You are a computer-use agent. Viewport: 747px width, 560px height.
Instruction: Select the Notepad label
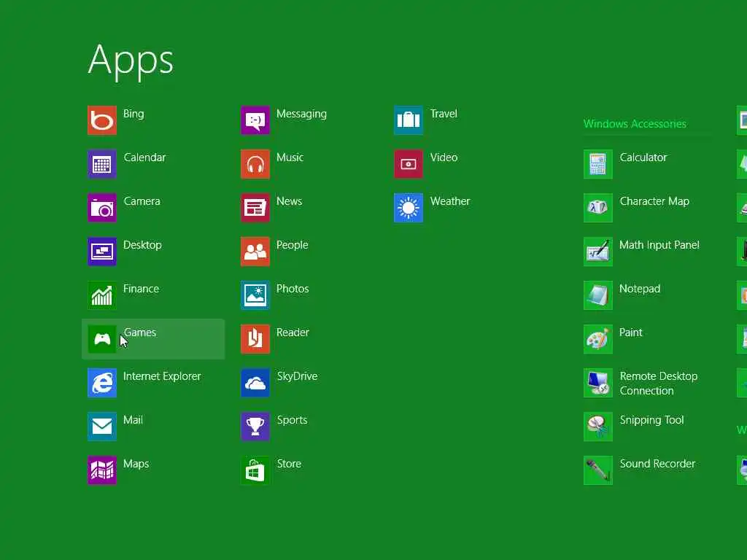click(x=640, y=289)
